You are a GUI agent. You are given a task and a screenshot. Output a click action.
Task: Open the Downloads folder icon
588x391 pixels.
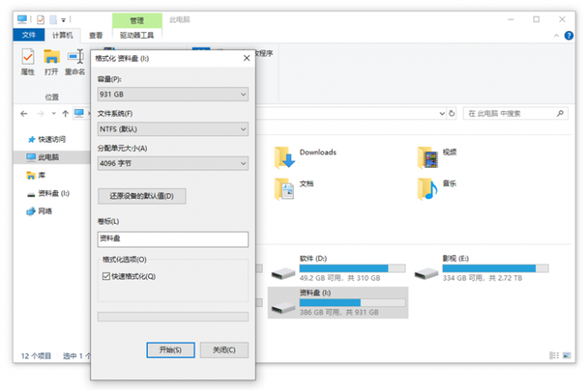pos(284,157)
